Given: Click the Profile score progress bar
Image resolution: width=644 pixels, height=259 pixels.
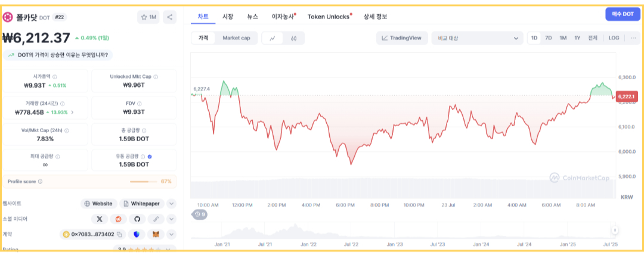Looking at the screenshot, I should (x=144, y=182).
